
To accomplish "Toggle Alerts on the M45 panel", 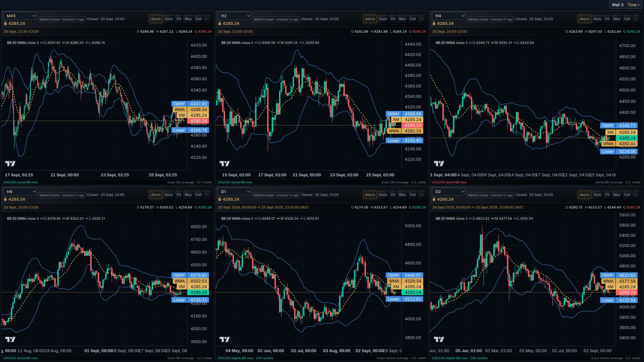I will pyautogui.click(x=156, y=19).
